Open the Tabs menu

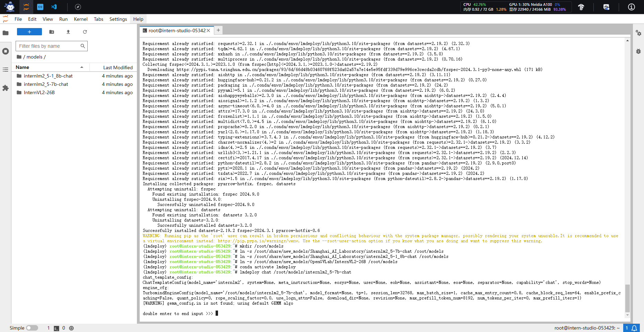tap(99, 19)
